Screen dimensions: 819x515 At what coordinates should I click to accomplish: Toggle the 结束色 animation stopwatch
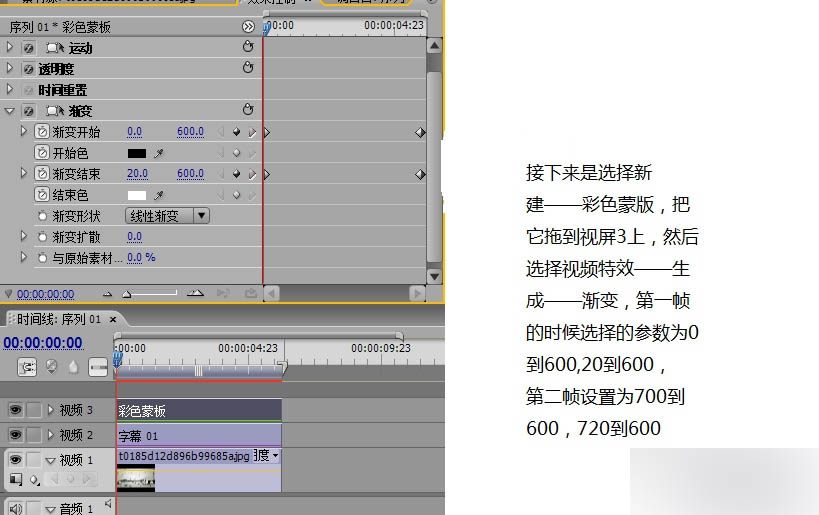[42, 194]
